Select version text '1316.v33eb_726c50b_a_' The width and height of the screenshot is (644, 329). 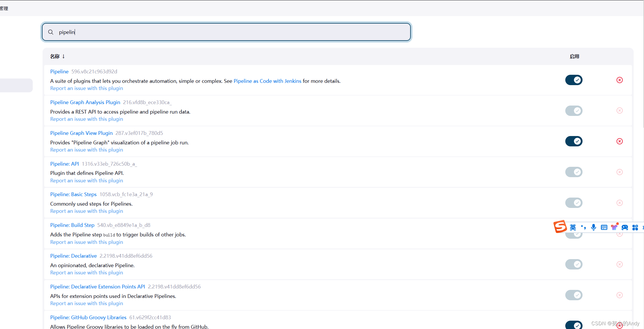click(109, 164)
